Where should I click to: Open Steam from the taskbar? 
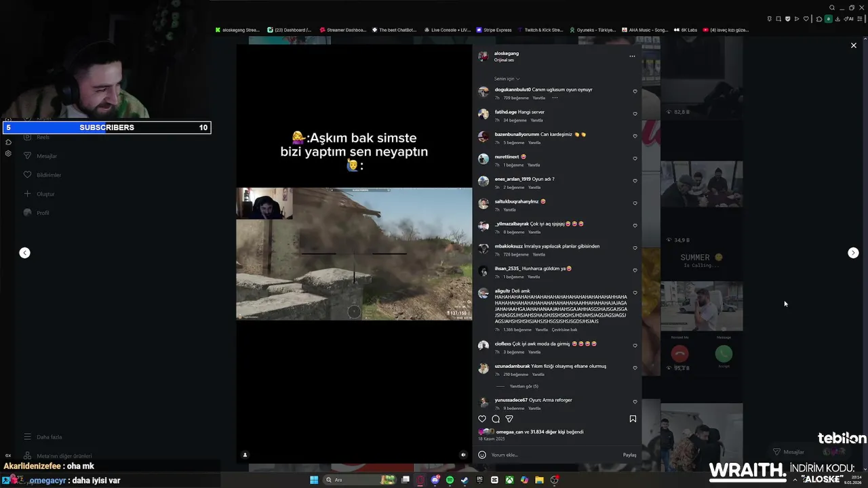(x=465, y=480)
